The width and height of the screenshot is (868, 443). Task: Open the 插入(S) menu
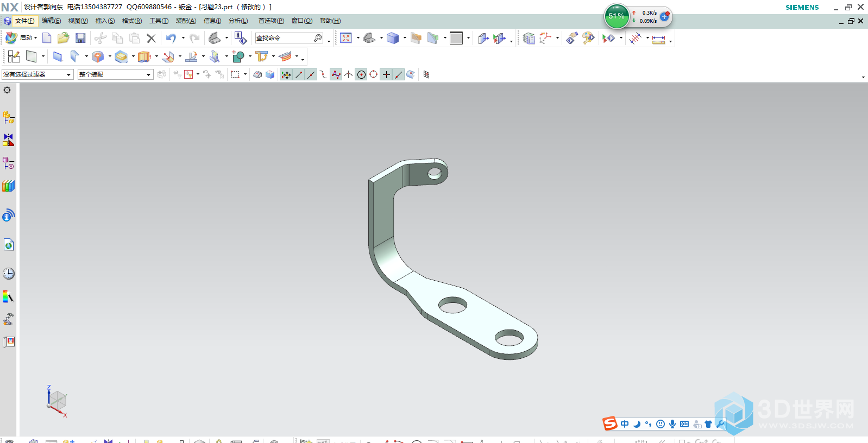pyautogui.click(x=105, y=21)
